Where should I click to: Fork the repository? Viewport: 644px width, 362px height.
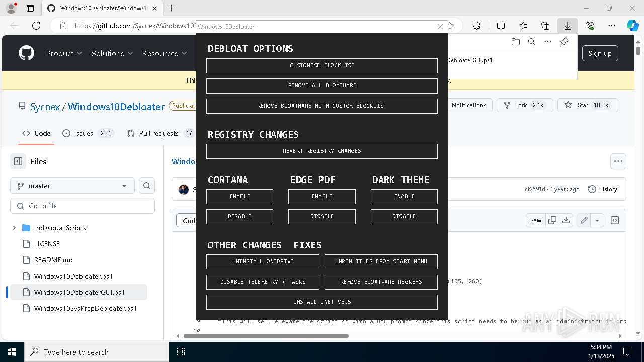click(x=525, y=105)
